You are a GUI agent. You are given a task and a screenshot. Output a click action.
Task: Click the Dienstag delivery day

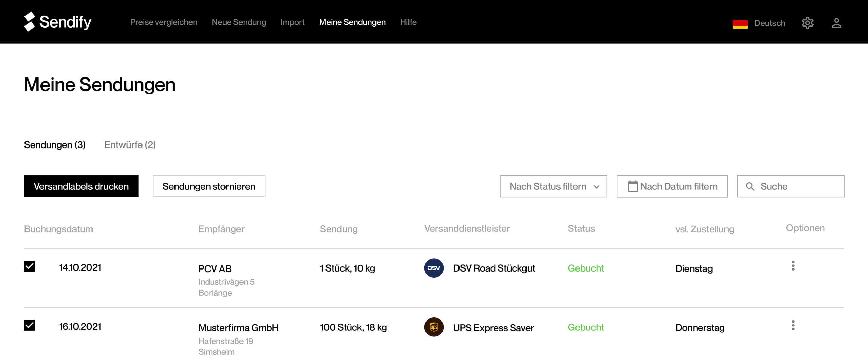pos(694,268)
